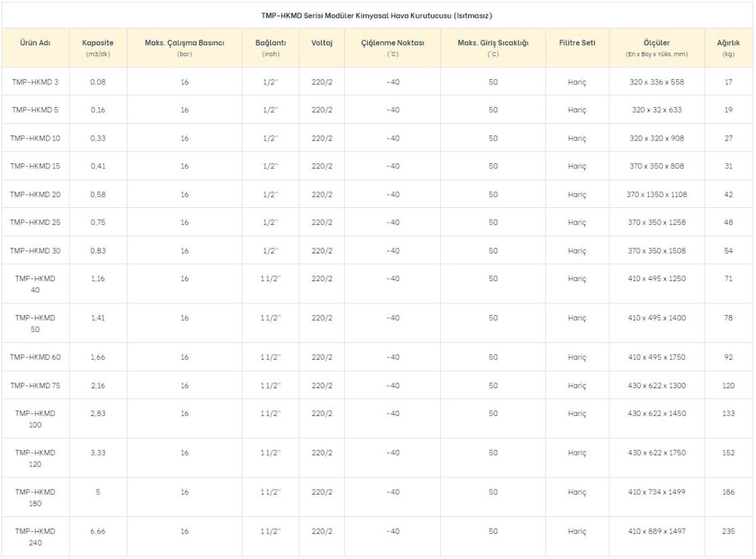The width and height of the screenshot is (756, 559).
Task: Select the capacity value 0,75
Action: tap(98, 222)
